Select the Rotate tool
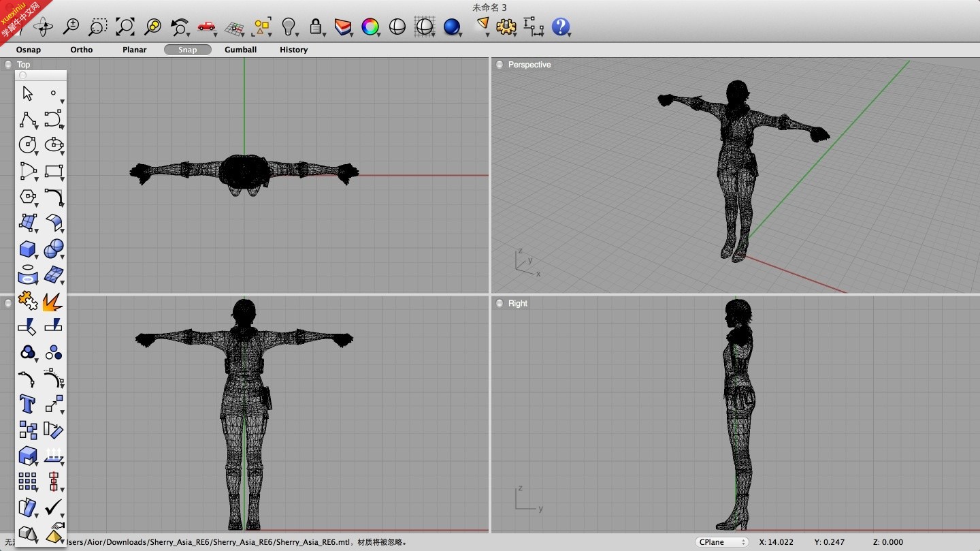 pyautogui.click(x=54, y=430)
